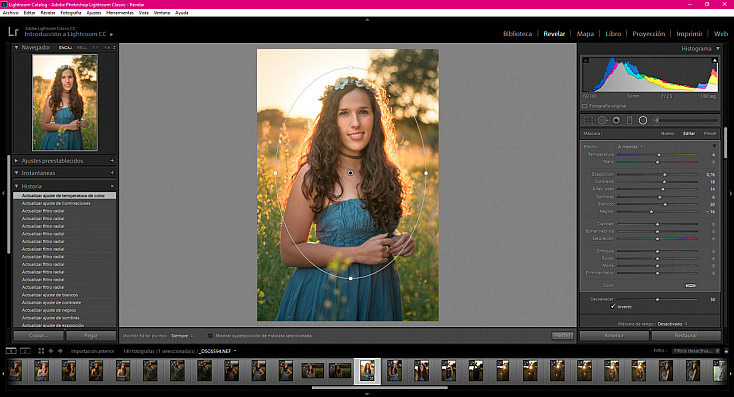
Task: Click the Desvanecer slider handle
Action: 657,299
